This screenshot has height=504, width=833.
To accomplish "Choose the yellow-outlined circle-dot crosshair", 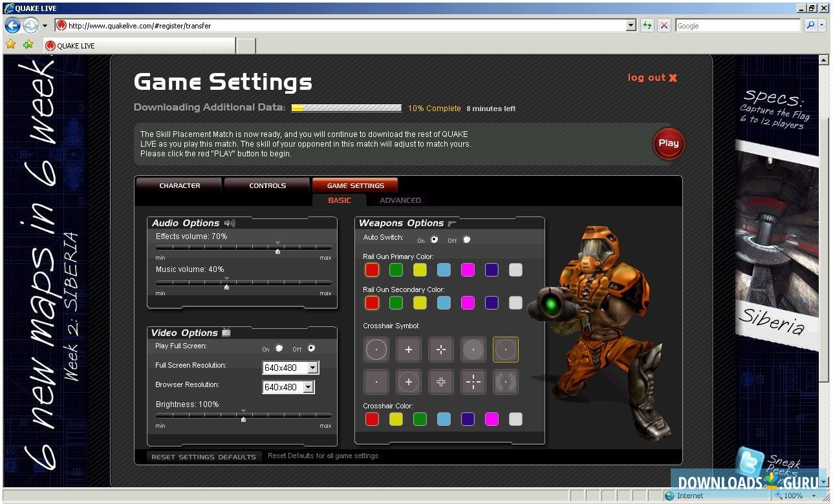I will click(x=506, y=350).
